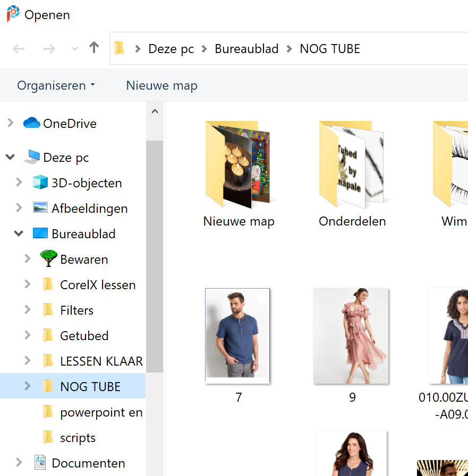Image resolution: width=468 pixels, height=476 pixels.
Task: Click the Documenten document icon
Action: 40,462
